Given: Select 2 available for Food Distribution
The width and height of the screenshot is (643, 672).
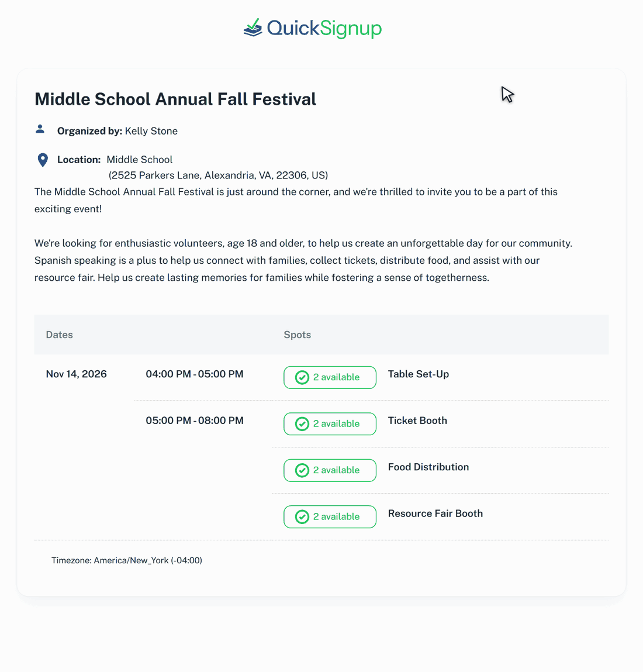Looking at the screenshot, I should [x=330, y=470].
